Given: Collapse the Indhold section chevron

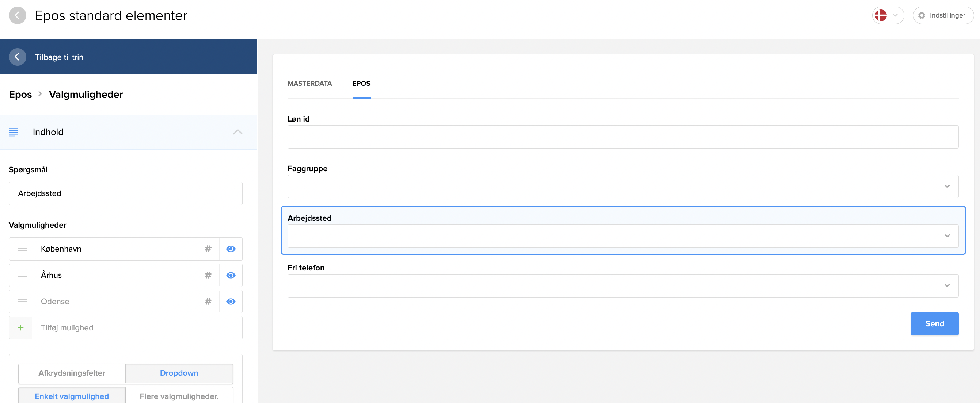Looking at the screenshot, I should click(x=238, y=132).
